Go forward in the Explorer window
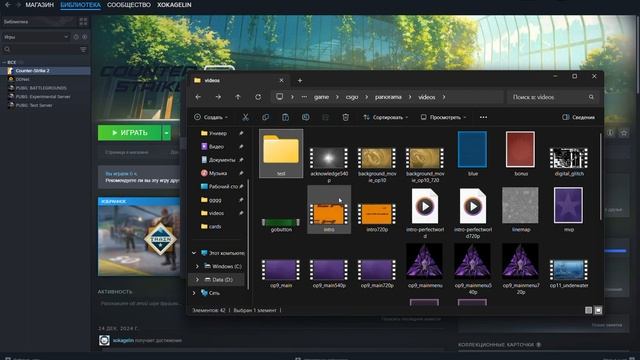The image size is (640, 360). coord(218,97)
